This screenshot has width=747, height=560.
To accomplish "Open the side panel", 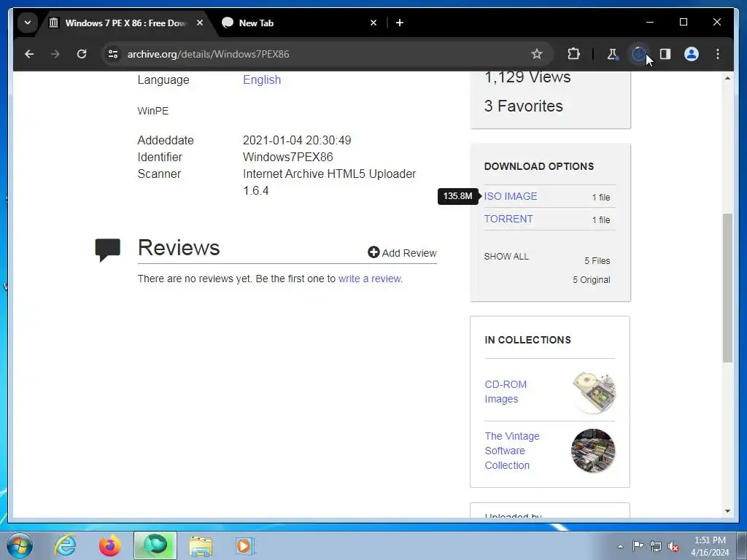I will point(665,54).
